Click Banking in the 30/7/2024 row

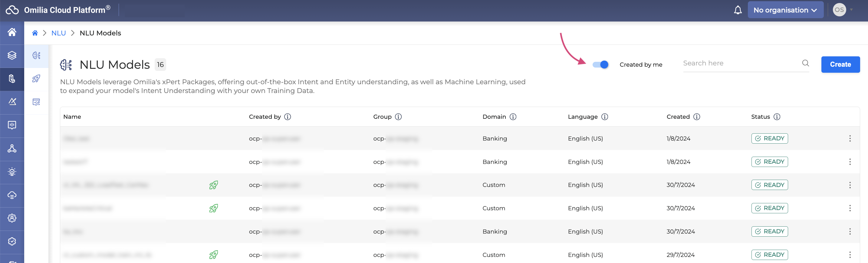pos(494,232)
